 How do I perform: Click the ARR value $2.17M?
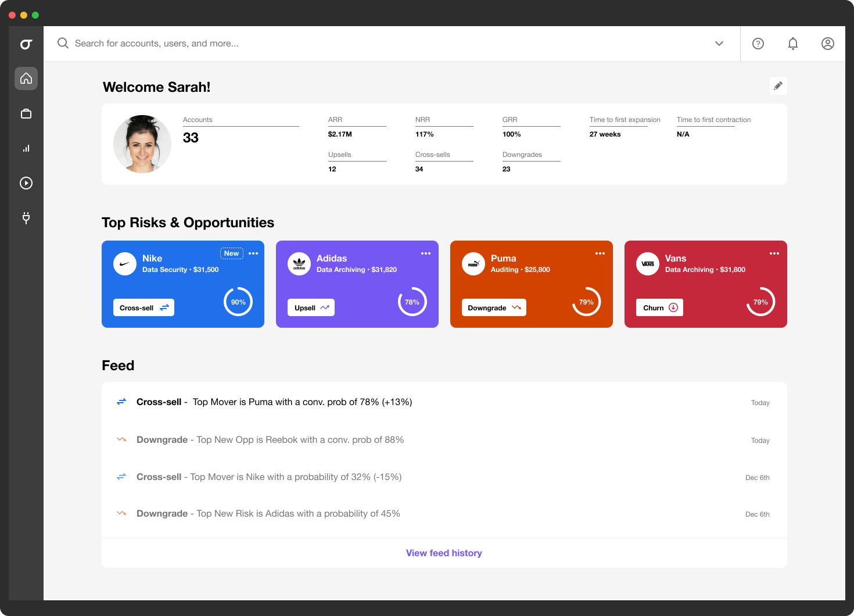(x=340, y=134)
